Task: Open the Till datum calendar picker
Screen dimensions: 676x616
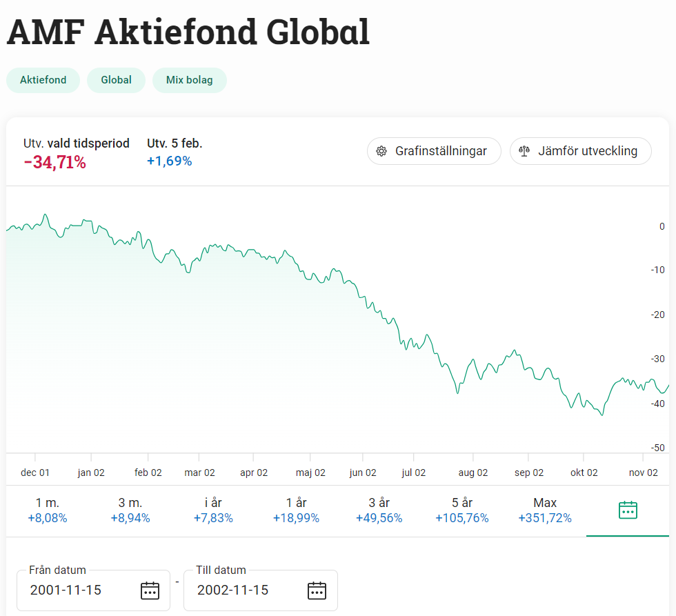Action: coord(317,590)
